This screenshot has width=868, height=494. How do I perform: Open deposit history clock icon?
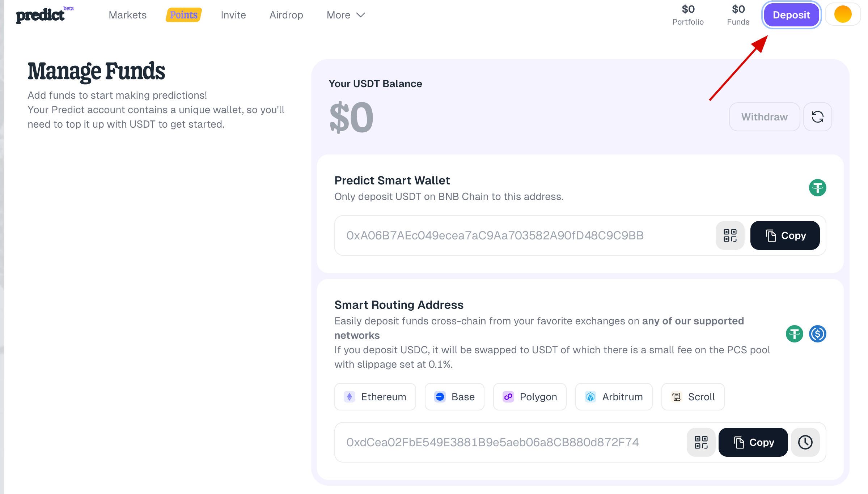point(805,442)
